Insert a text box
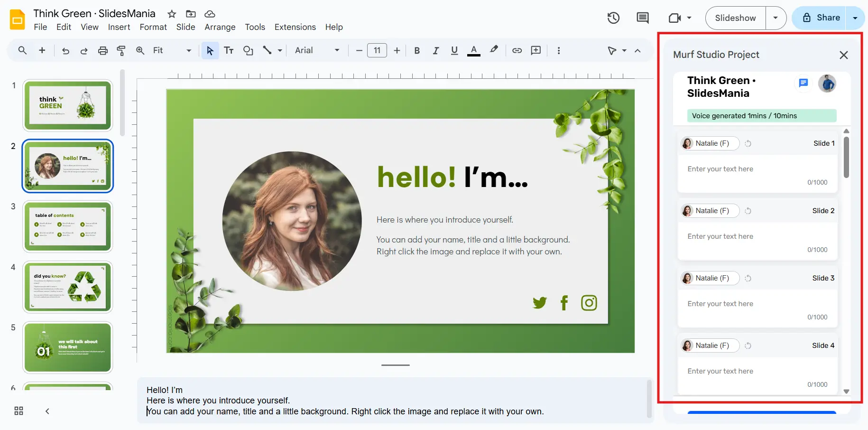The image size is (868, 430). coord(229,50)
